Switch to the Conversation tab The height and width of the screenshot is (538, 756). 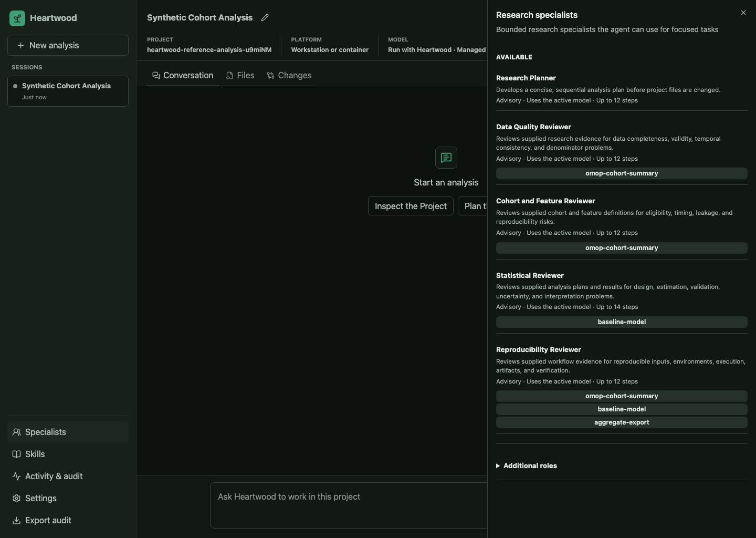click(183, 76)
